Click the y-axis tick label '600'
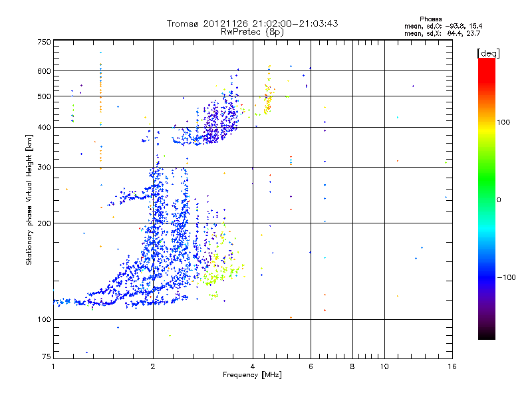The height and width of the screenshot is (399, 532). (44, 71)
